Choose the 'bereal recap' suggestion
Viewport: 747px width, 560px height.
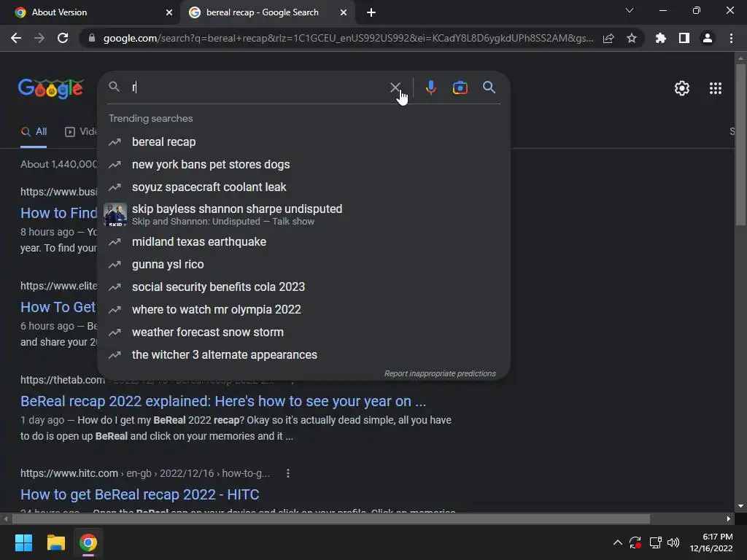303,142
